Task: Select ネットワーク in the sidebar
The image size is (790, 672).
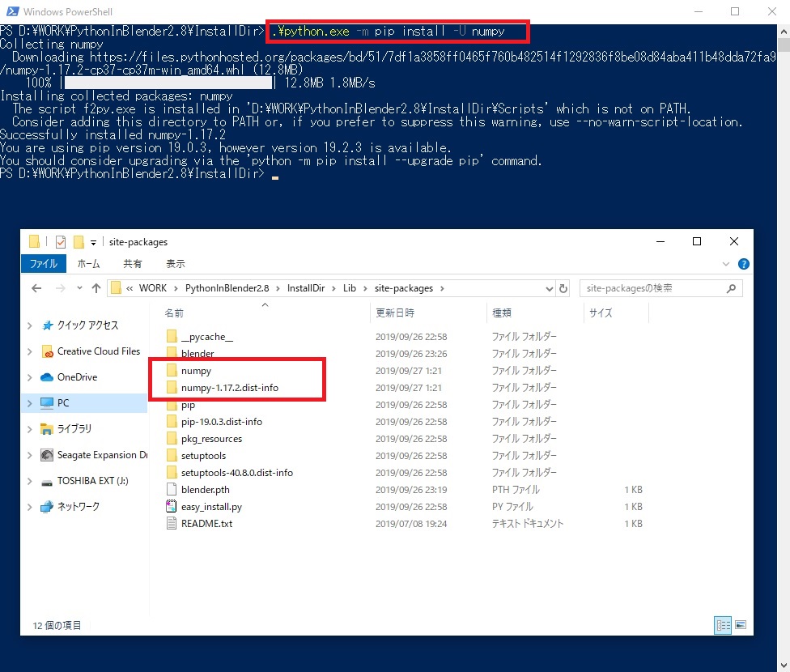Action: (x=78, y=506)
